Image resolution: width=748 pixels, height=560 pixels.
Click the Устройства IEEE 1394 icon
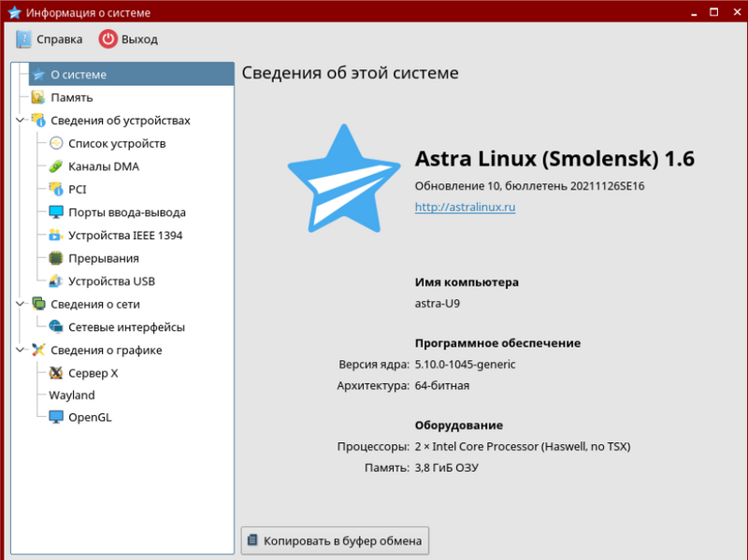coord(56,236)
